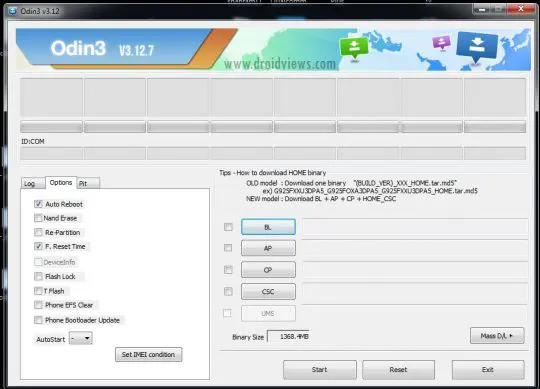Click the Exit button
This screenshot has width=540, height=389.
coord(488,370)
